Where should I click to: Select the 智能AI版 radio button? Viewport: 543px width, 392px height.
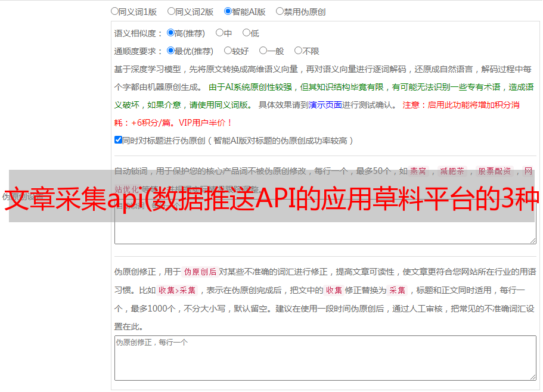coord(228,11)
